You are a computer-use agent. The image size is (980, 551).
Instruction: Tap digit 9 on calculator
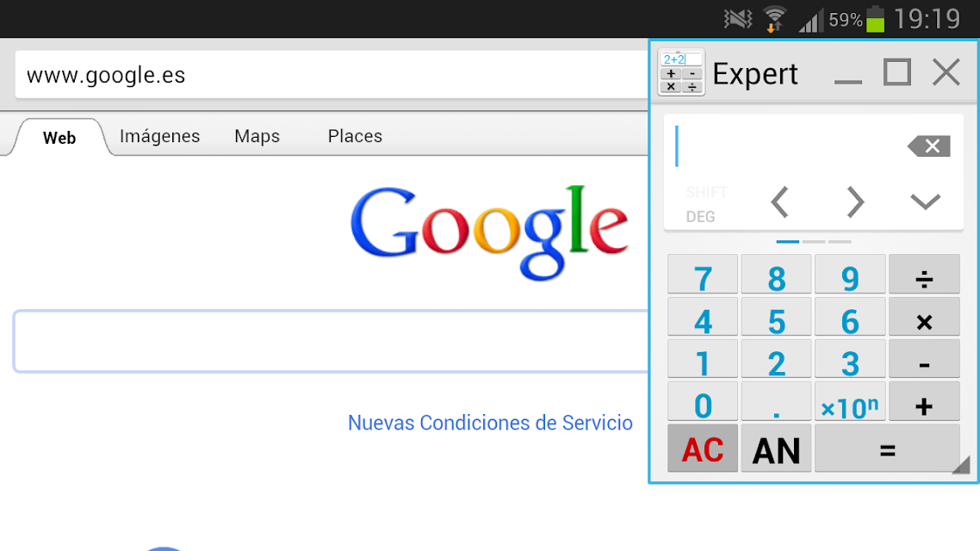coord(850,275)
